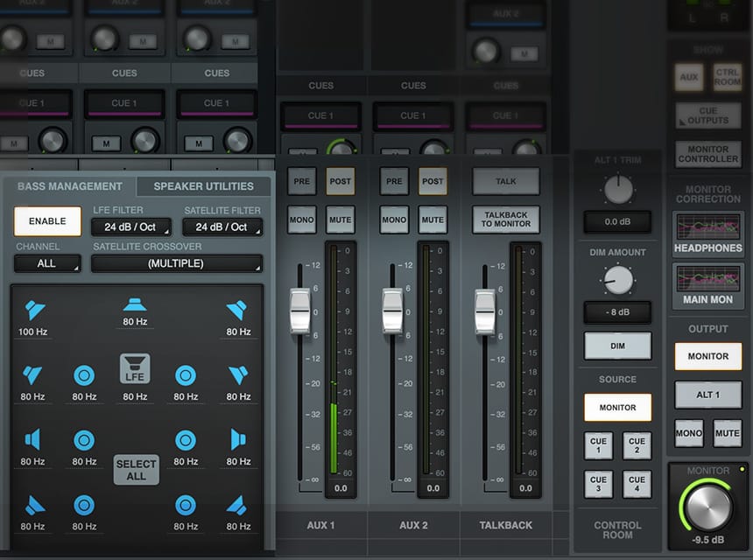Select the ALT 1 output button
This screenshot has height=560, width=753.
pos(707,395)
